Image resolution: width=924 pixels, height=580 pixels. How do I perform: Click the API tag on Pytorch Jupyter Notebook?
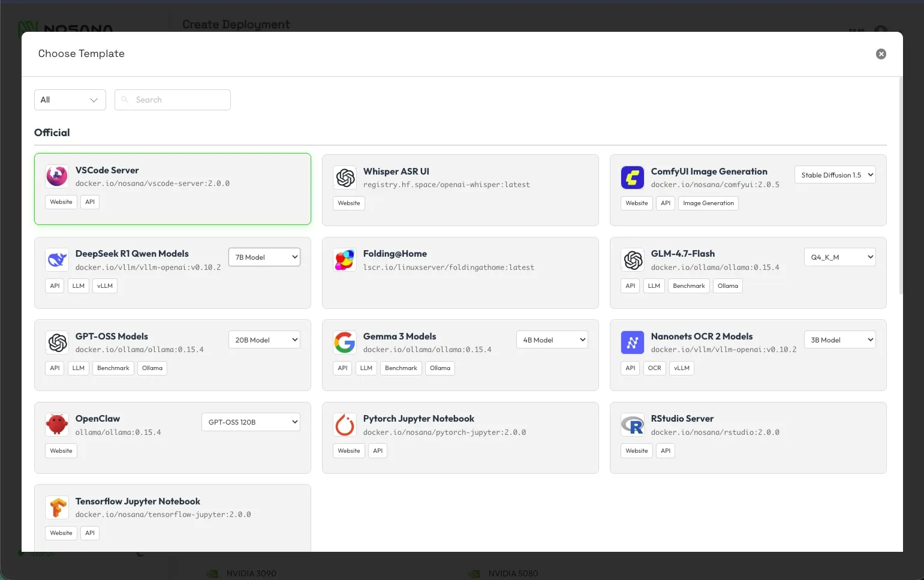pos(378,450)
